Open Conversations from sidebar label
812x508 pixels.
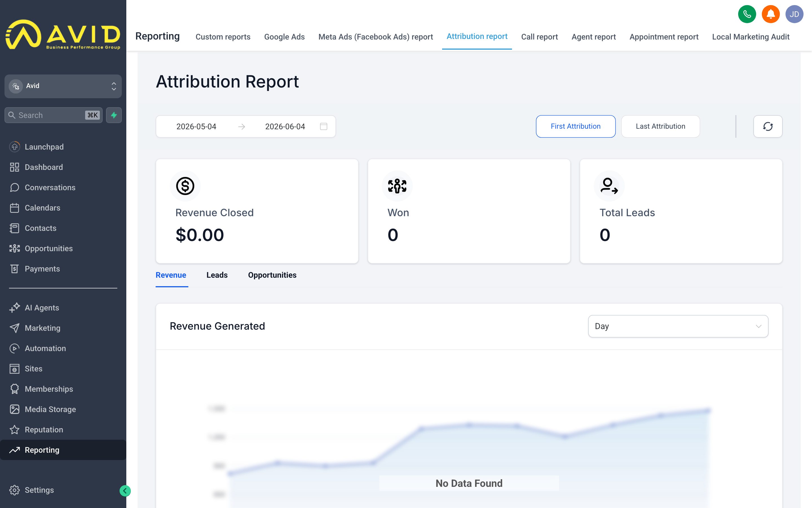point(50,187)
